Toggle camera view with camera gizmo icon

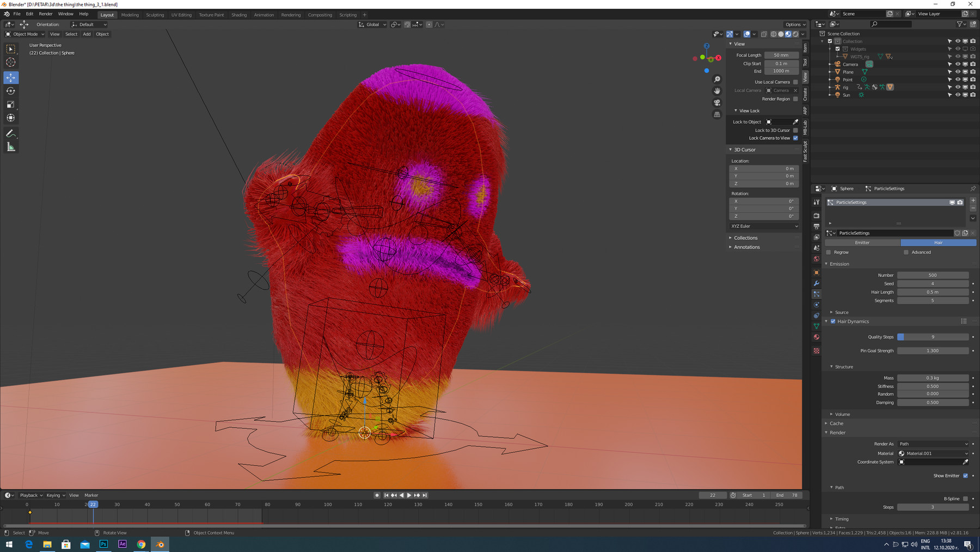click(717, 102)
